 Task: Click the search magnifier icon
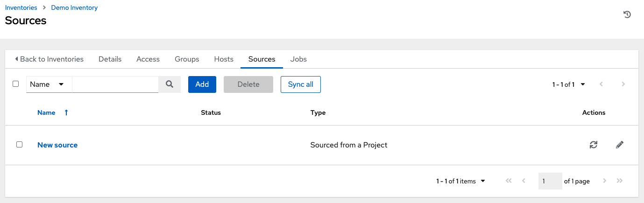tap(170, 84)
